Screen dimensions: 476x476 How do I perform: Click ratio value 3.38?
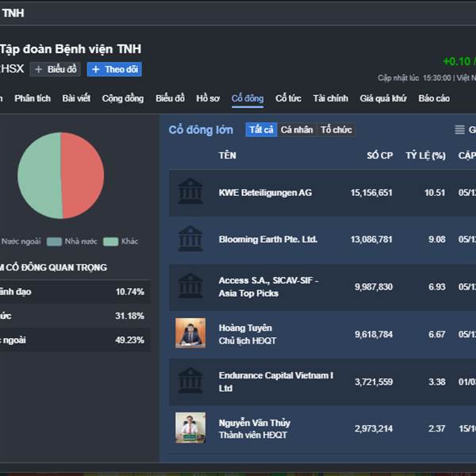coord(437,382)
